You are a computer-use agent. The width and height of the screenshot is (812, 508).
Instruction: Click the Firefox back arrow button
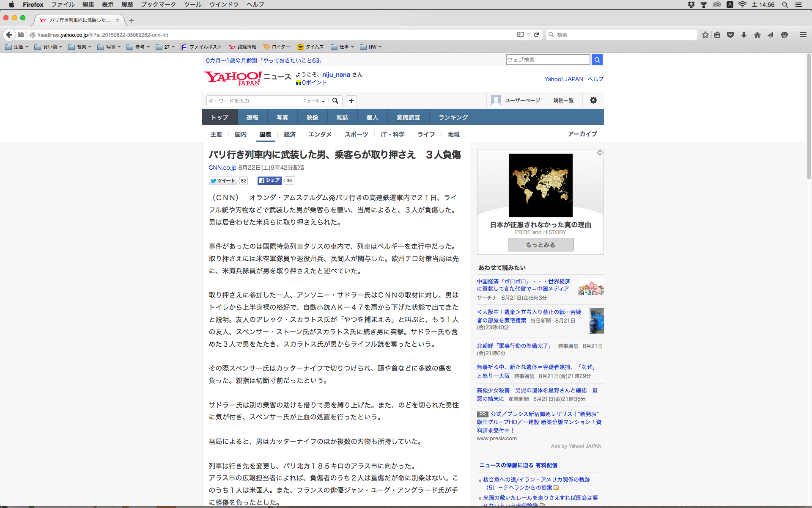coord(9,35)
